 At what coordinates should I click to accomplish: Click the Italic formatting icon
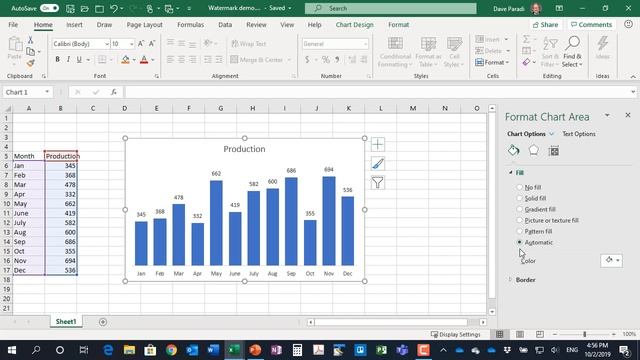pyautogui.click(x=68, y=60)
